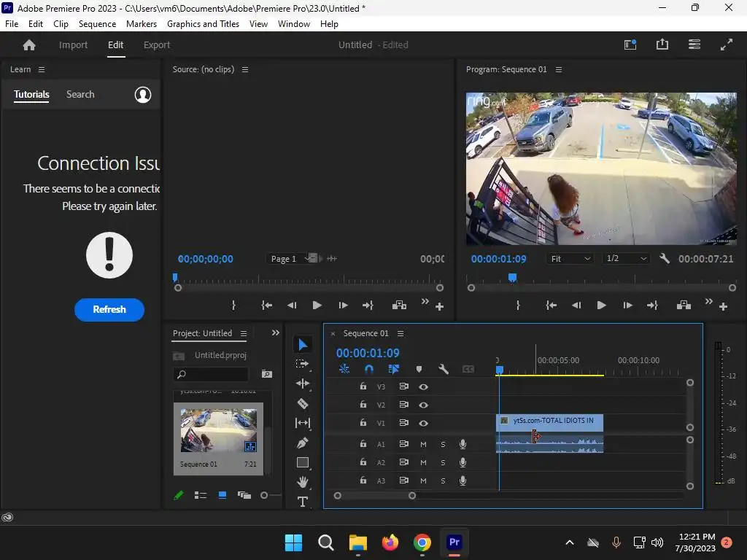The width and height of the screenshot is (747, 560).
Task: Choose the Hand tool
Action: (x=303, y=482)
